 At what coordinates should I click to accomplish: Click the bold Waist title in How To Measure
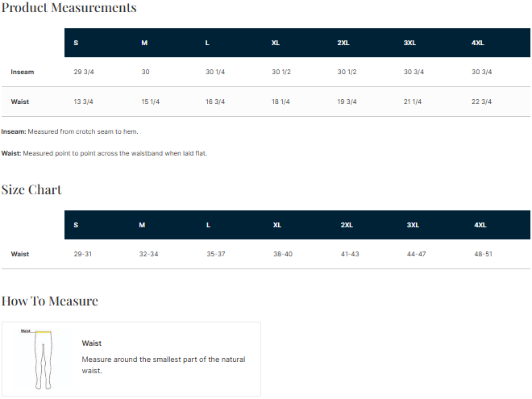tap(91, 343)
